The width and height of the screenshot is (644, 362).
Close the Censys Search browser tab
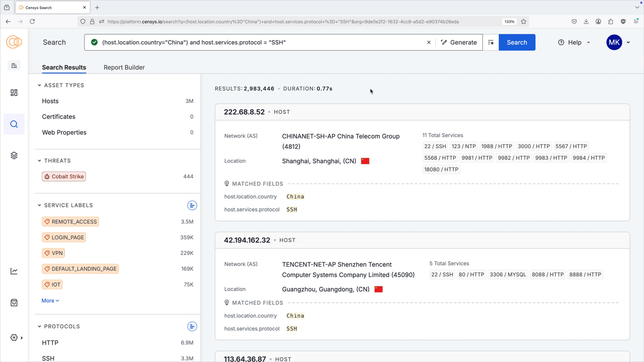point(84,8)
